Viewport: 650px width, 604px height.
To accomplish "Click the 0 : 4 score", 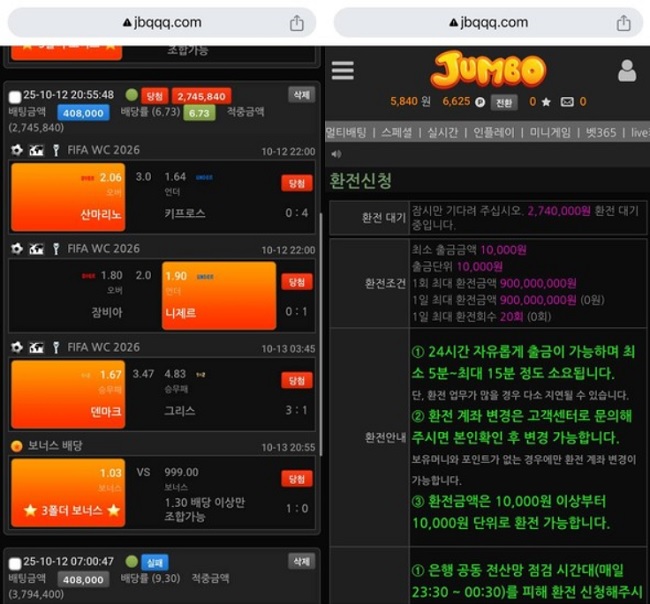I will click(296, 213).
